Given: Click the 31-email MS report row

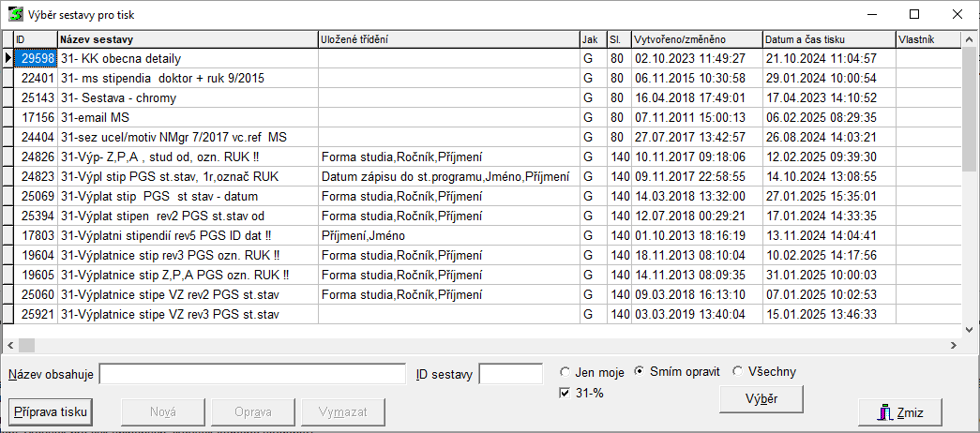Looking at the screenshot, I should click(187, 117).
